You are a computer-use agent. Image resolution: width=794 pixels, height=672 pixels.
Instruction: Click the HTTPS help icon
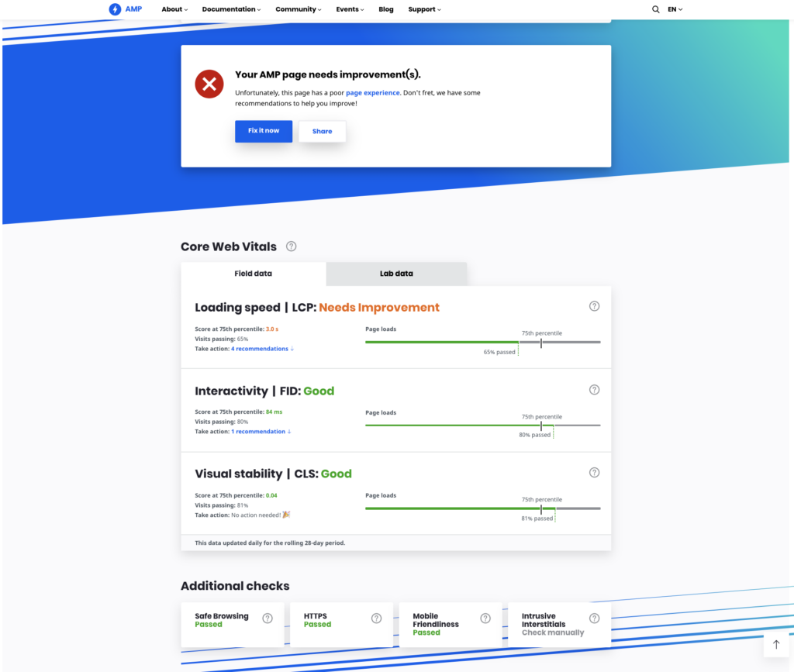point(376,619)
